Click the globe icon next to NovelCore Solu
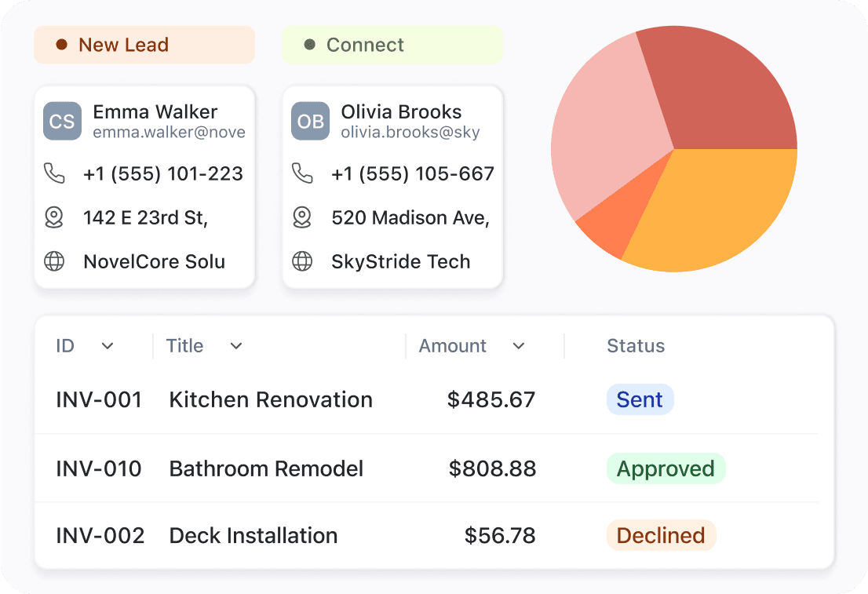This screenshot has height=594, width=868. (x=54, y=261)
